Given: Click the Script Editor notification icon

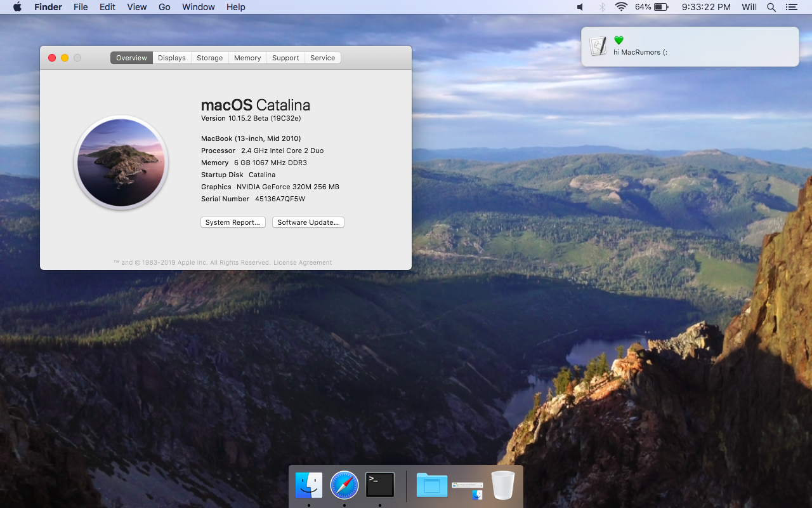Looking at the screenshot, I should [x=598, y=46].
